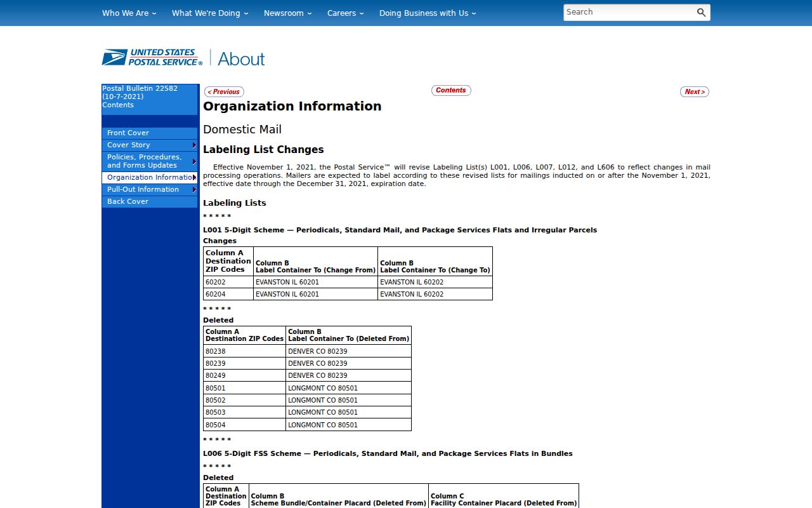Select ZIP code 80238 cell
Screen dimensions: 812x508
244,351
